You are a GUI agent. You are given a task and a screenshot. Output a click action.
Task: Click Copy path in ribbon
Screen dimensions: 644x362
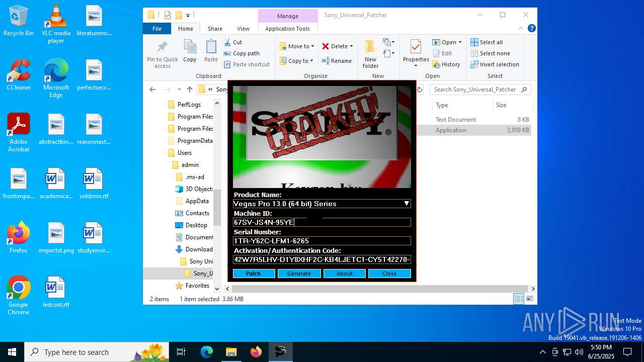(242, 53)
